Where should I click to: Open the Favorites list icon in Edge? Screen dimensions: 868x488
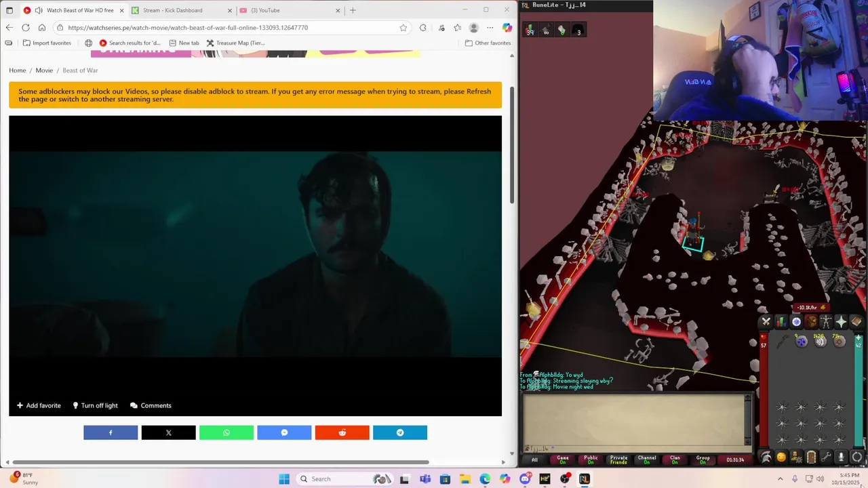(457, 28)
